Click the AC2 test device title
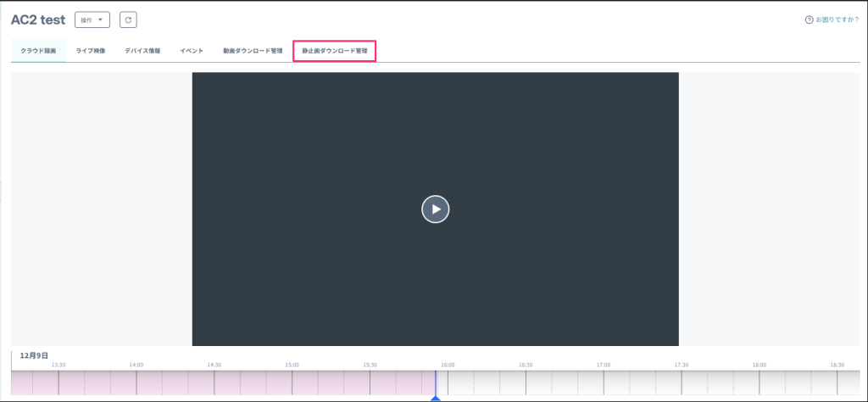This screenshot has height=402, width=868. click(x=38, y=20)
